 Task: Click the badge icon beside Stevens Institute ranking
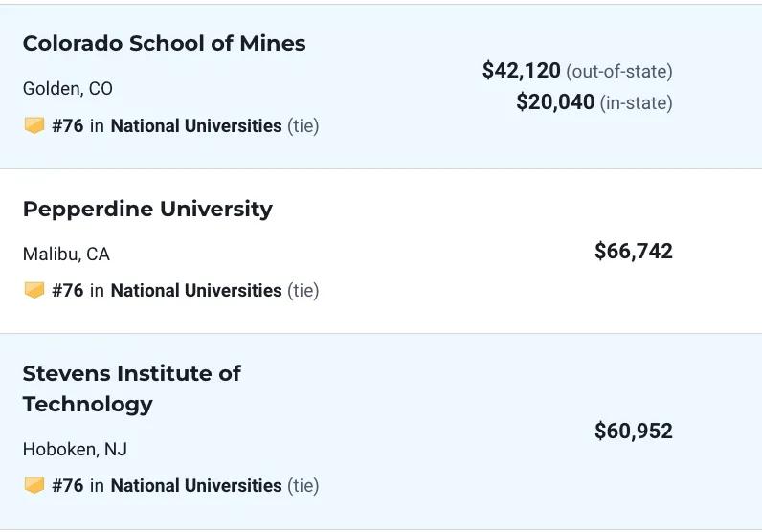(x=34, y=485)
